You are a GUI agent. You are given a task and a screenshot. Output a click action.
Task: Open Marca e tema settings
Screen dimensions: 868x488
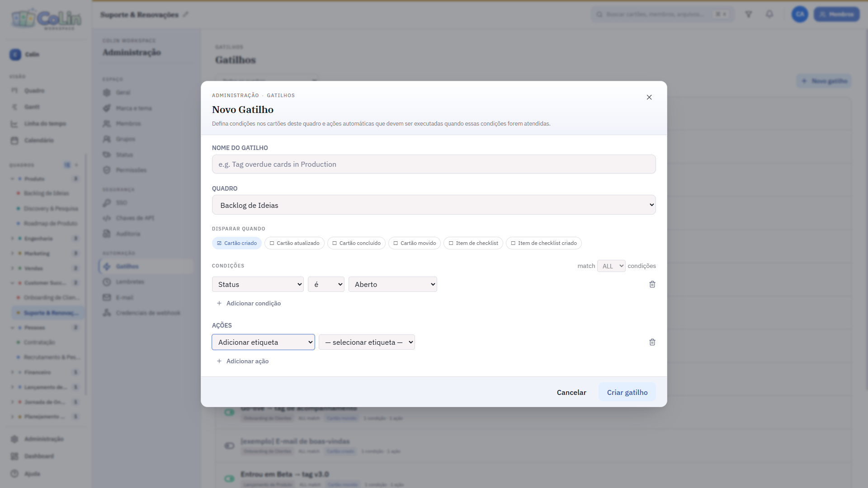[x=134, y=108]
